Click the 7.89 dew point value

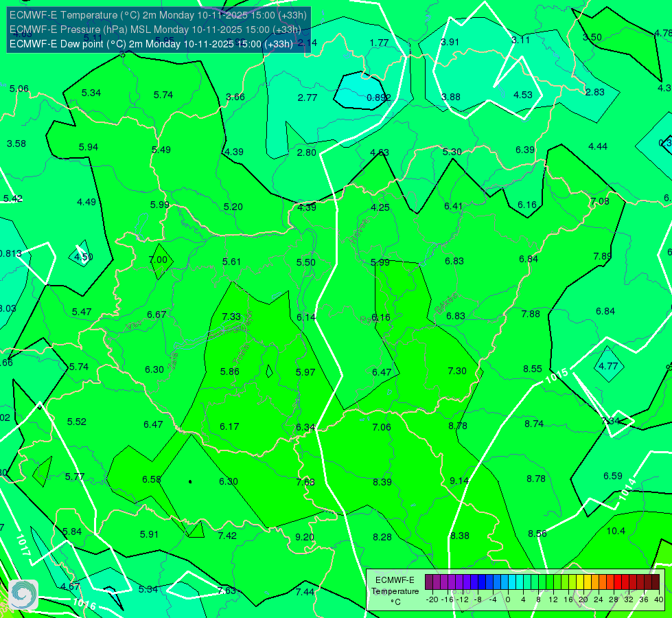point(603,256)
